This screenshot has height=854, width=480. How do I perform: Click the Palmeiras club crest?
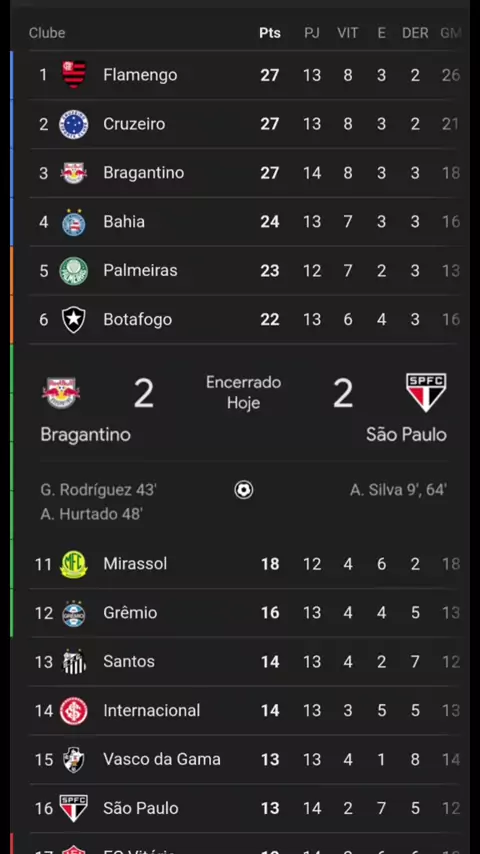[x=74, y=271]
